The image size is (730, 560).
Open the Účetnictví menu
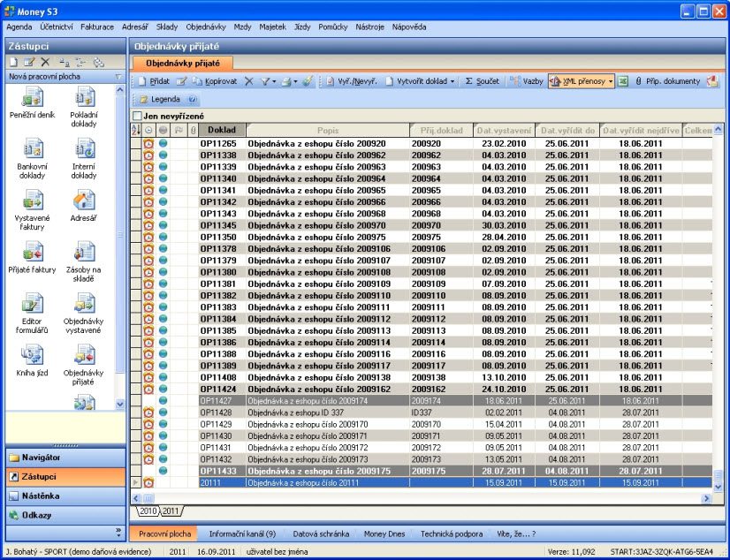point(57,27)
